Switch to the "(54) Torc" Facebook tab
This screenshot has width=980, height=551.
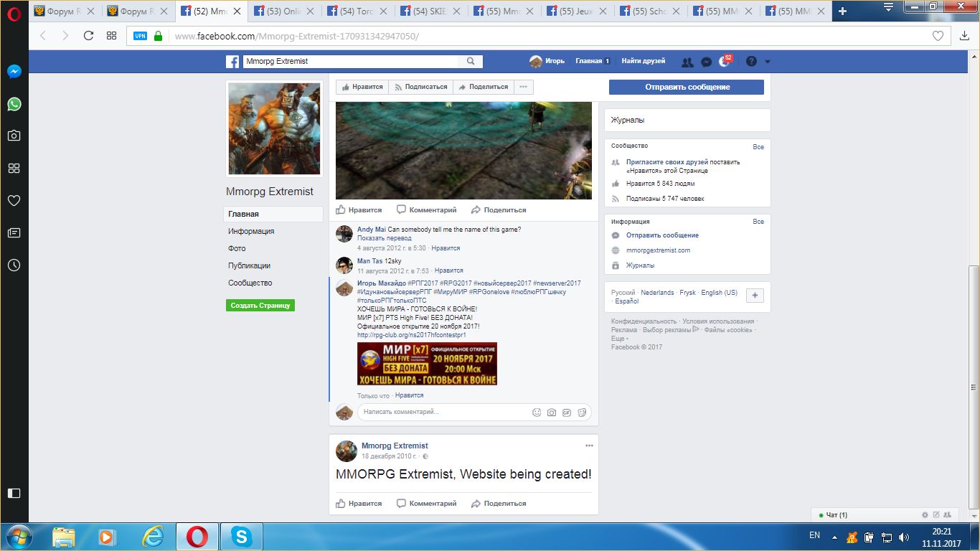pos(357,11)
